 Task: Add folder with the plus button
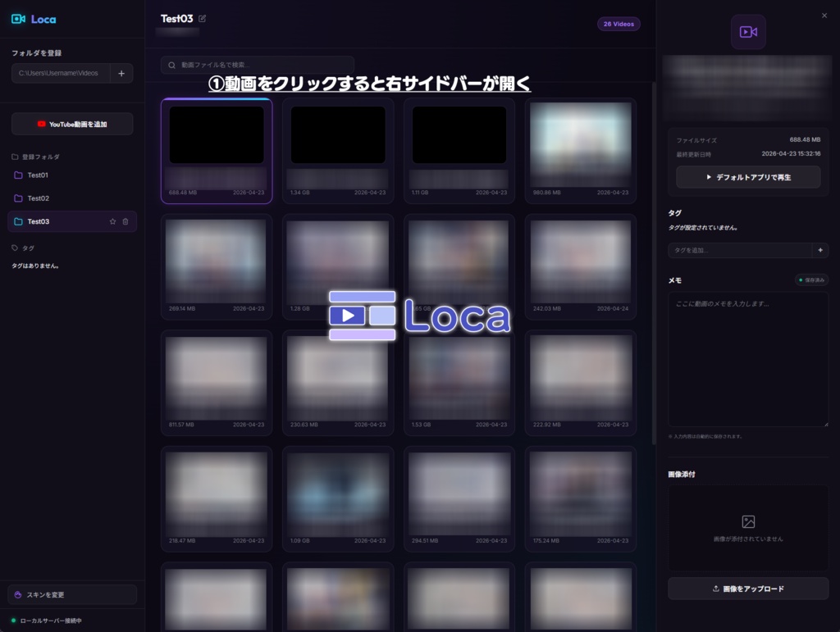pyautogui.click(x=121, y=73)
